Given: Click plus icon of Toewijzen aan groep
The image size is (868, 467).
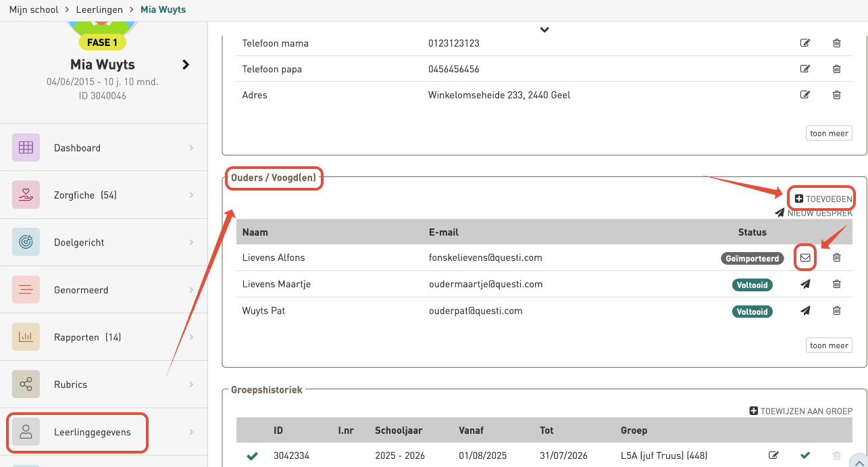Looking at the screenshot, I should 754,411.
